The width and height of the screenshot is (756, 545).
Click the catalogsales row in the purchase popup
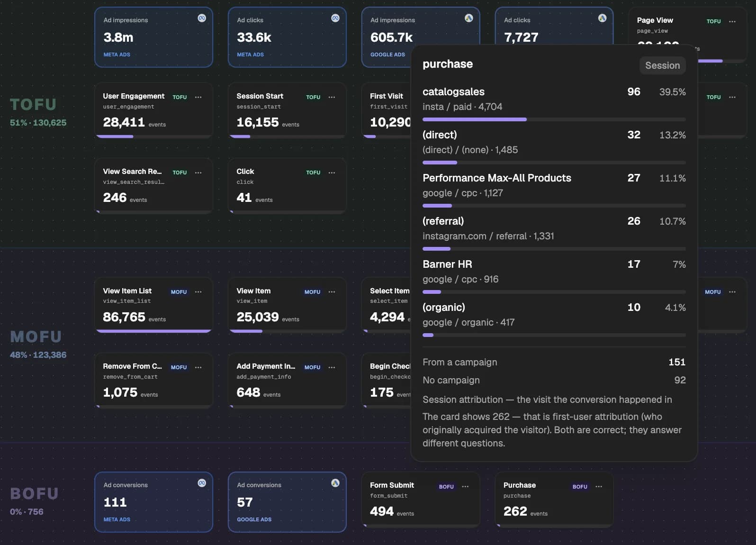[x=554, y=103]
